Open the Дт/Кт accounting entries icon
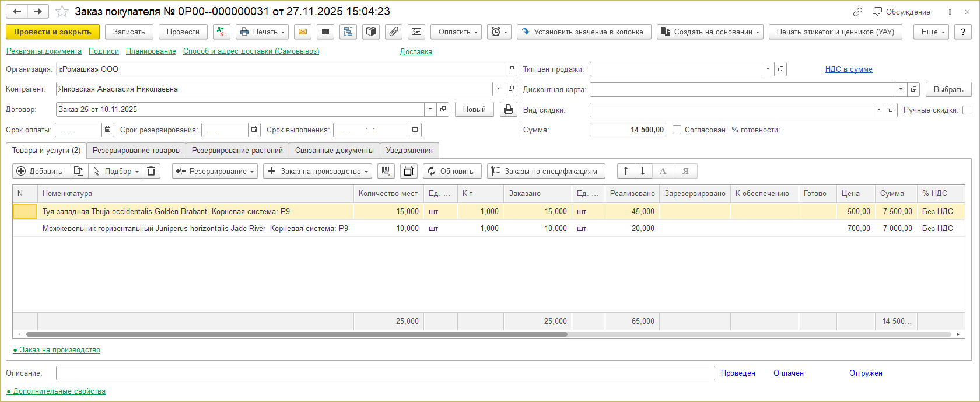The image size is (980, 402). point(222,32)
